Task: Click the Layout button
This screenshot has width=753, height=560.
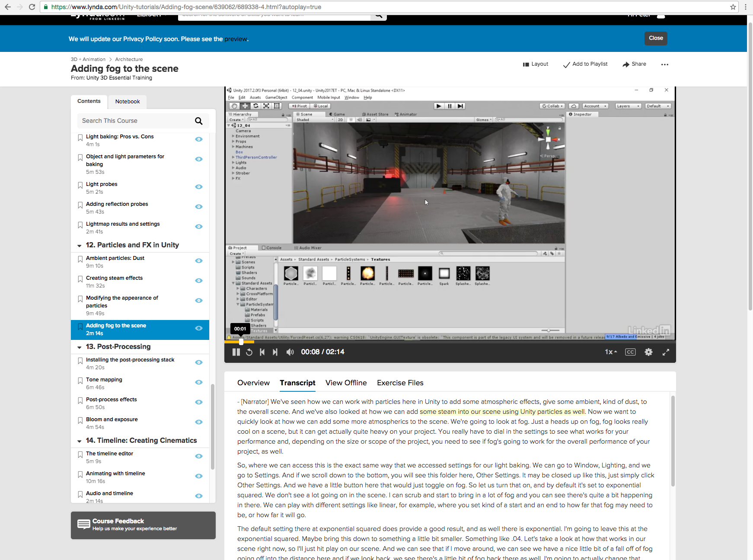Action: (536, 64)
